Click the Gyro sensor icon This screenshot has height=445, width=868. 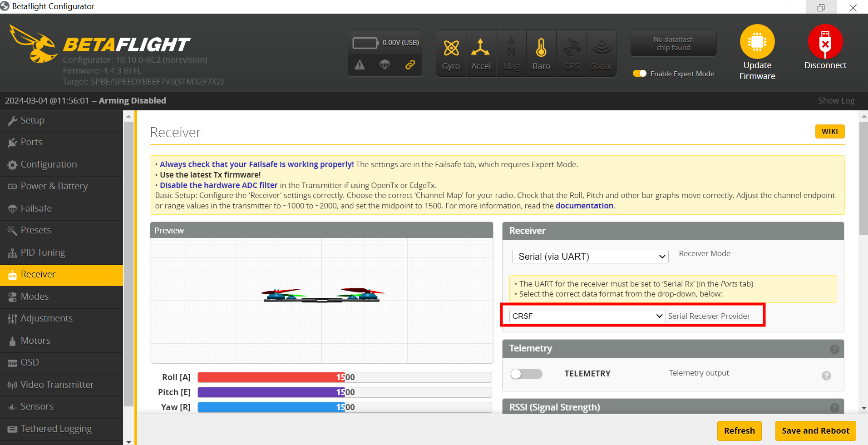tap(451, 54)
